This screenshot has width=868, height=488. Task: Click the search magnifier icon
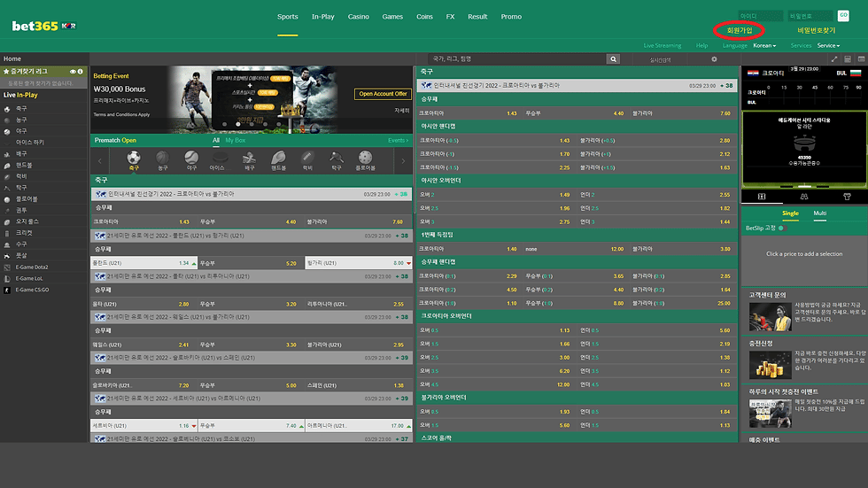tap(613, 59)
